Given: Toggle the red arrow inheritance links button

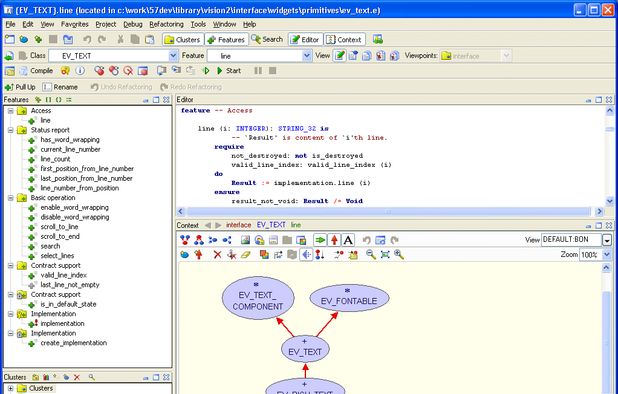Looking at the screenshot, I should coord(334,240).
